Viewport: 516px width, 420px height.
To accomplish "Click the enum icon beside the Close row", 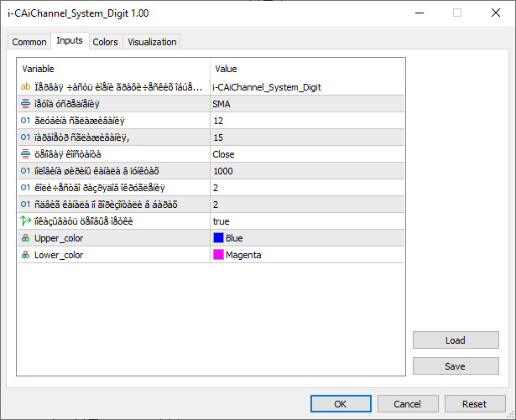I will [x=27, y=153].
